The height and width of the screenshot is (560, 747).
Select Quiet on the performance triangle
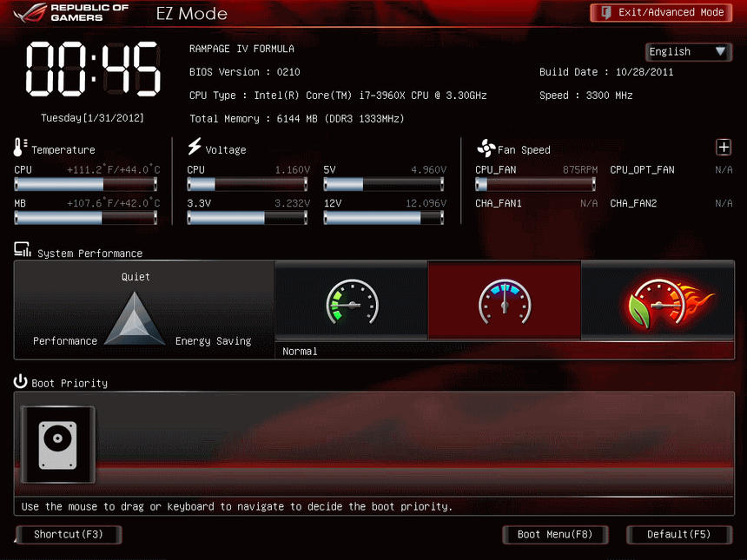[x=136, y=276]
